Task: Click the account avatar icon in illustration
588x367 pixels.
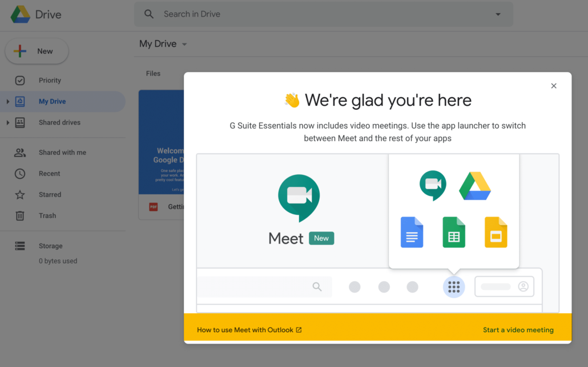Action: 523,286
